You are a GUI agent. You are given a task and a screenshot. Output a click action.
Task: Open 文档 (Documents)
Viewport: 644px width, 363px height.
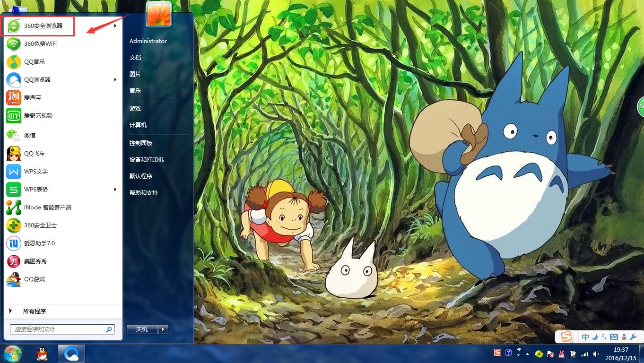(135, 58)
